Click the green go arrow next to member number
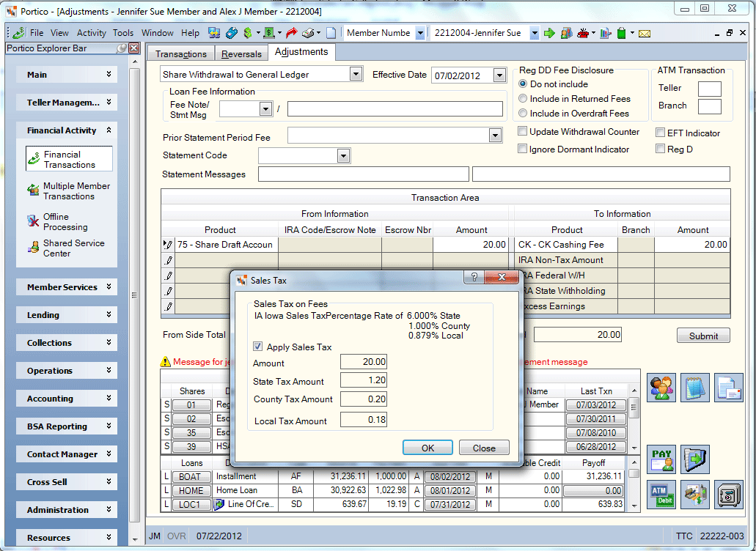Viewport: 756px width, 551px height. [x=549, y=33]
